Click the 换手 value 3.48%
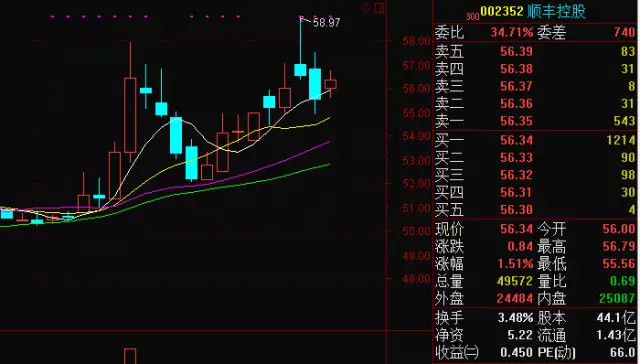Image resolution: width=640 pixels, height=364 pixels. pos(515,317)
